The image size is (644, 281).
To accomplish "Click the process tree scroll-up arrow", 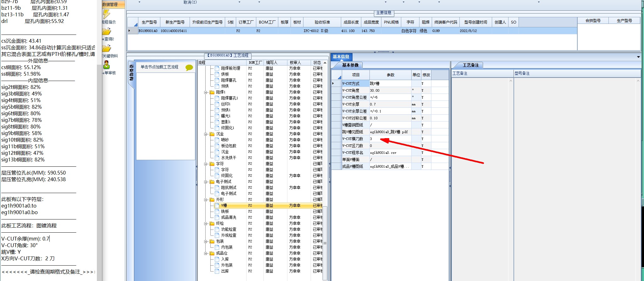I will [325, 63].
